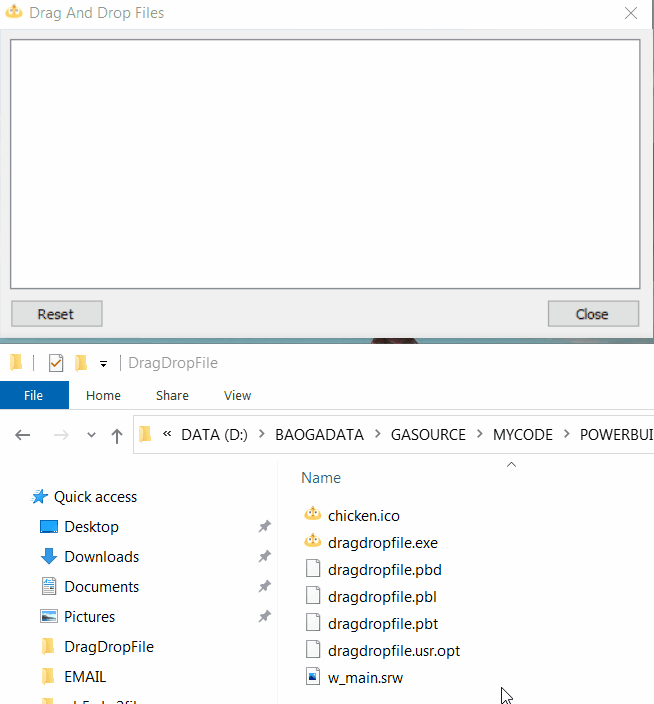This screenshot has height=704, width=654.
Task: Click GASOURCE in the address path
Action: pyautogui.click(x=428, y=435)
